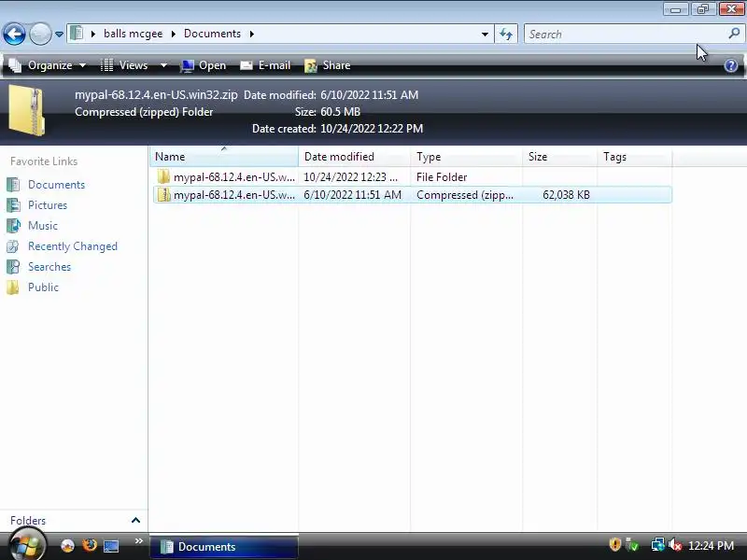Click the Documents taskbar button
This screenshot has height=560, width=747.
pyautogui.click(x=224, y=546)
